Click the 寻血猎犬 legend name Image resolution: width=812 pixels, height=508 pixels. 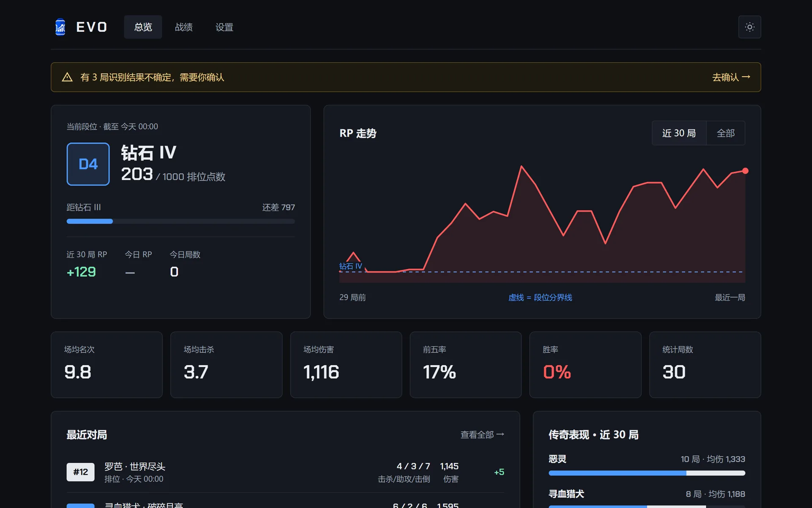566,494
